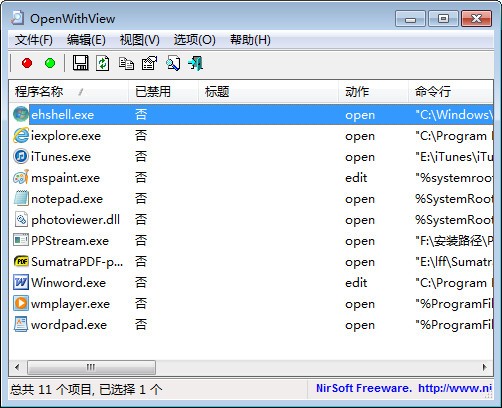Select the Winword.exe row
This screenshot has height=408, width=502.
point(252,282)
